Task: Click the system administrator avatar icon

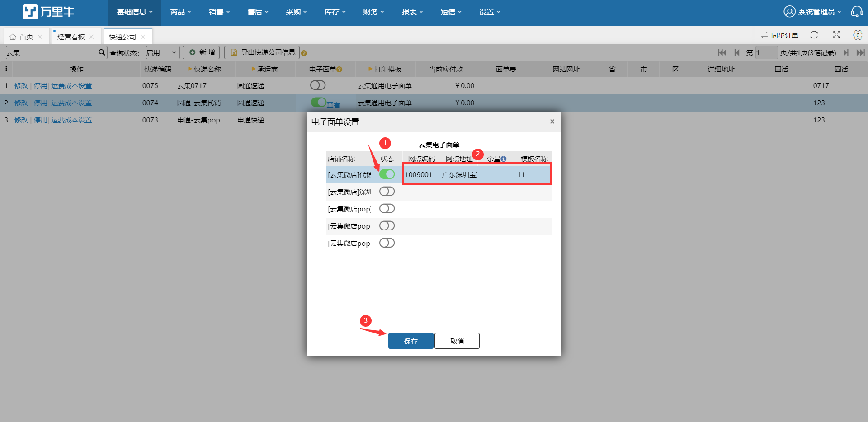Action: [789, 12]
